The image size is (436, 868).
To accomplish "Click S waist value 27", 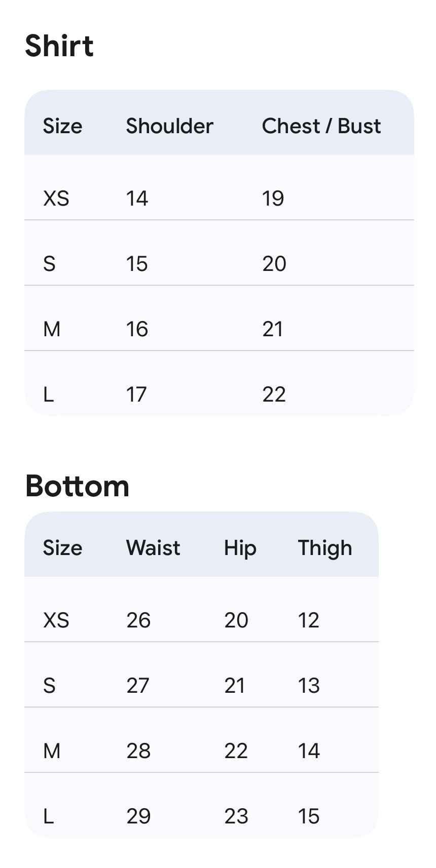I will (138, 686).
